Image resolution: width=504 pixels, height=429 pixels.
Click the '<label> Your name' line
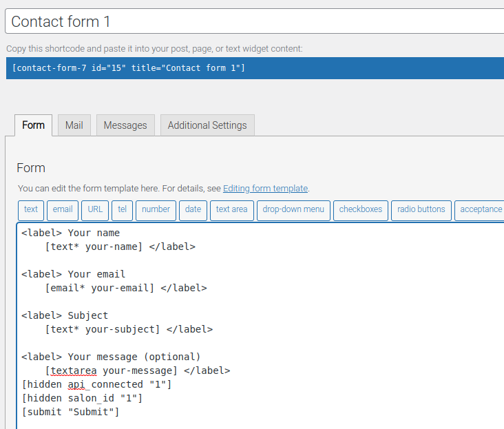[x=70, y=233]
